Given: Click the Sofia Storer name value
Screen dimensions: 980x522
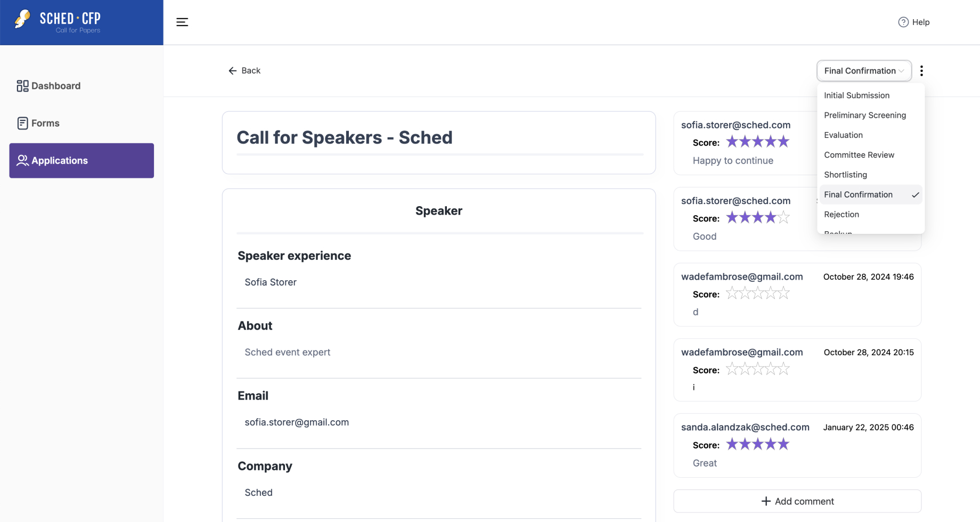Looking at the screenshot, I should pos(271,282).
